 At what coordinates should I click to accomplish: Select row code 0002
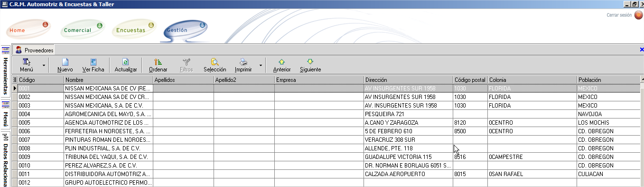tap(40, 97)
